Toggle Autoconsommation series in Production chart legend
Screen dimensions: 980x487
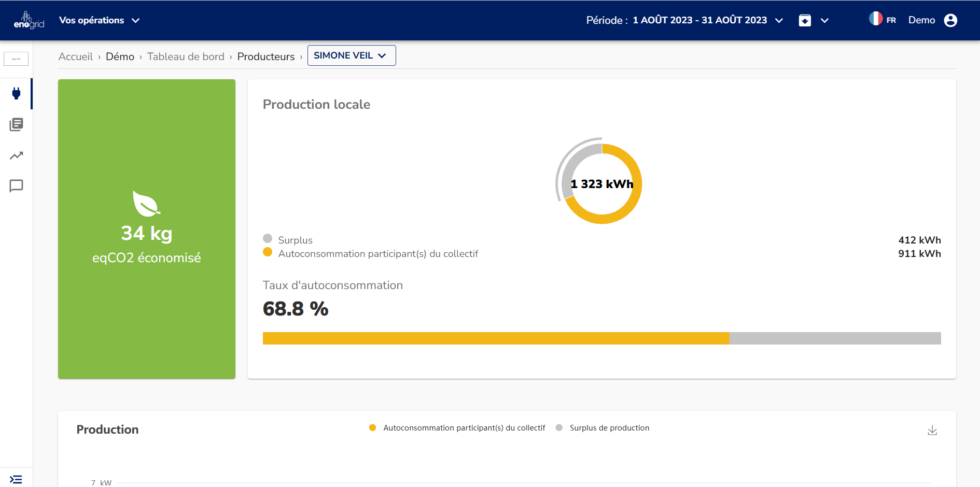tap(464, 428)
